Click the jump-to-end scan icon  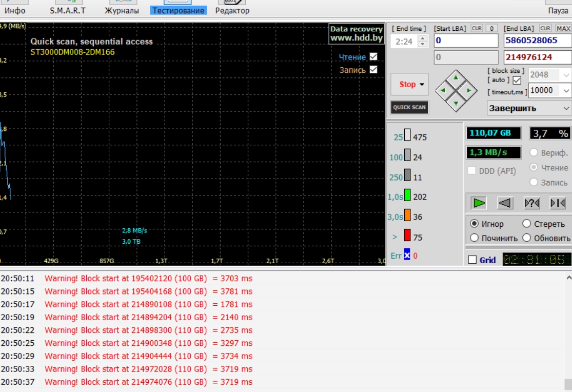558,203
